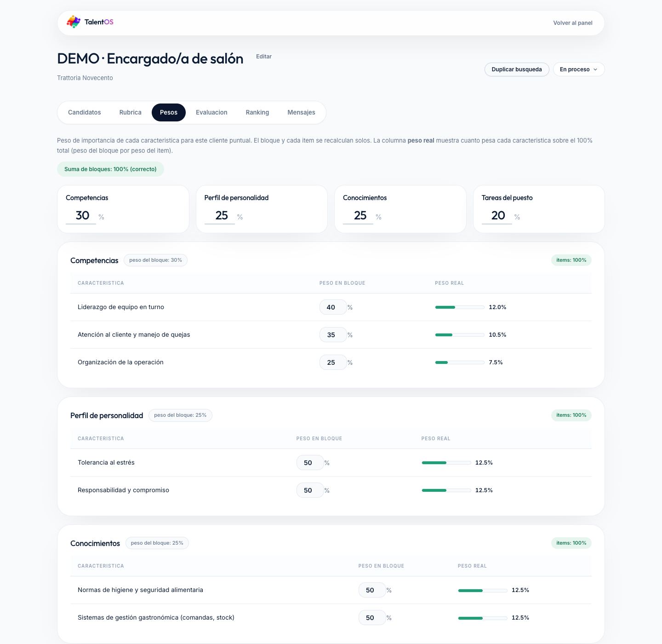Click the Trattoria Novecento subtitle
Screen dimensions: 662x644
click(x=85, y=78)
